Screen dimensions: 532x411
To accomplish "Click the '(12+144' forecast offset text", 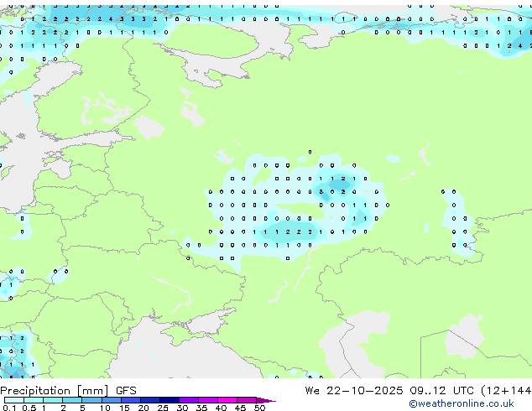I will 506,391.
